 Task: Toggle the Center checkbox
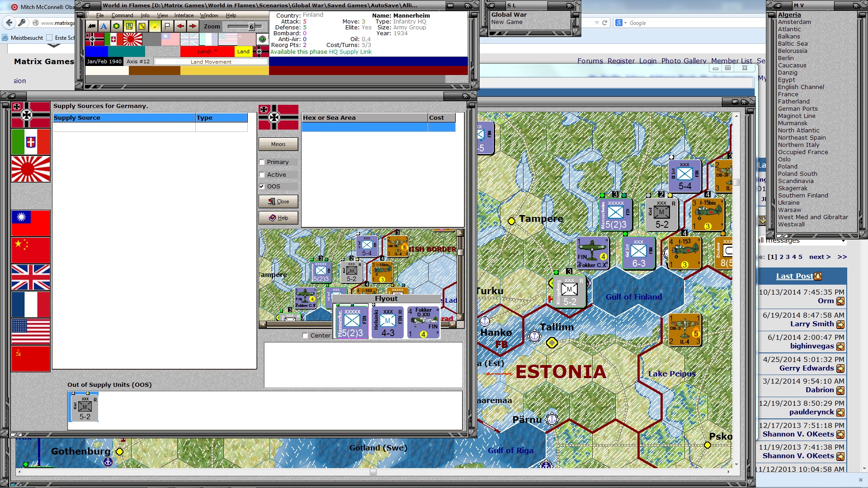(305, 336)
